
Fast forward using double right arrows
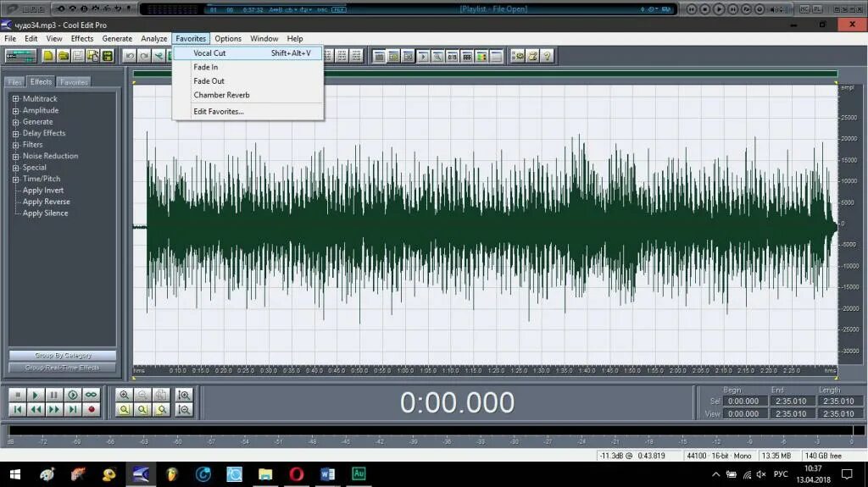pyautogui.click(x=53, y=410)
